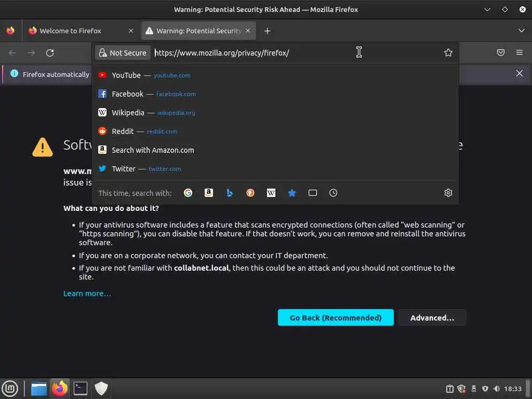Close the Warning: Potential Security tab

[248, 31]
